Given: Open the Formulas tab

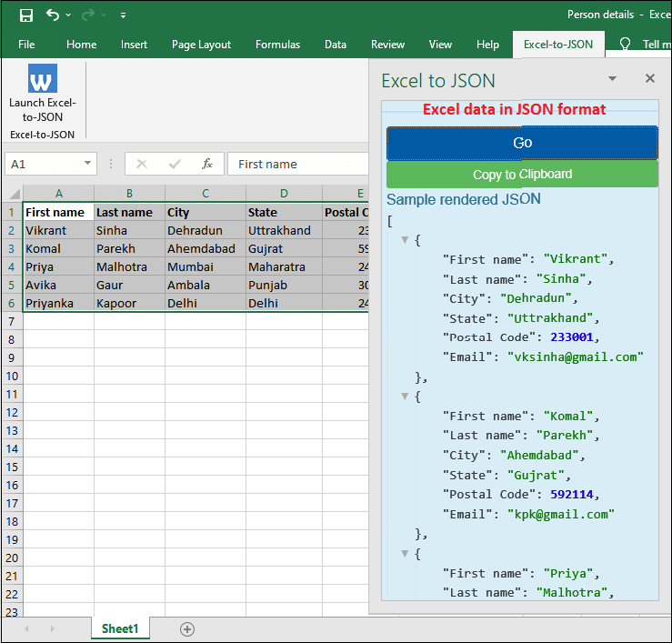Looking at the screenshot, I should 277,45.
